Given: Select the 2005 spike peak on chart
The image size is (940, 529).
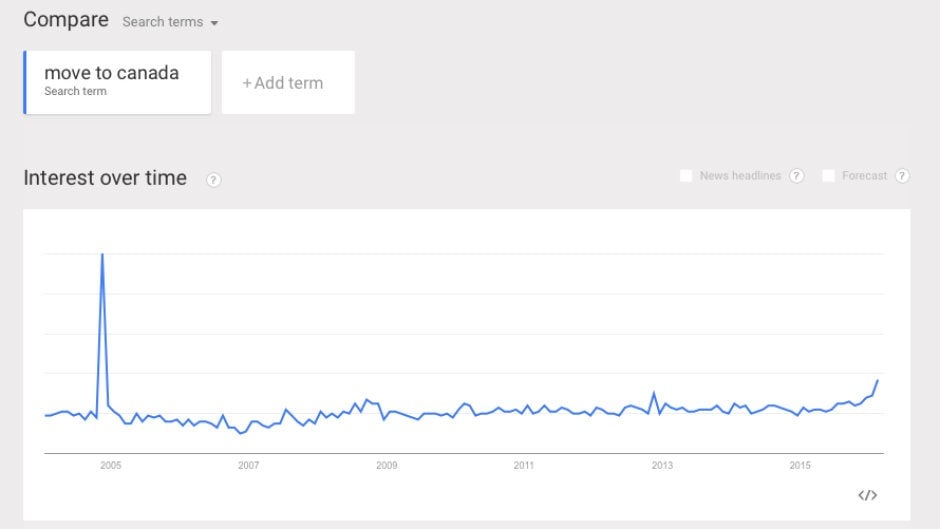Looking at the screenshot, I should point(103,254).
